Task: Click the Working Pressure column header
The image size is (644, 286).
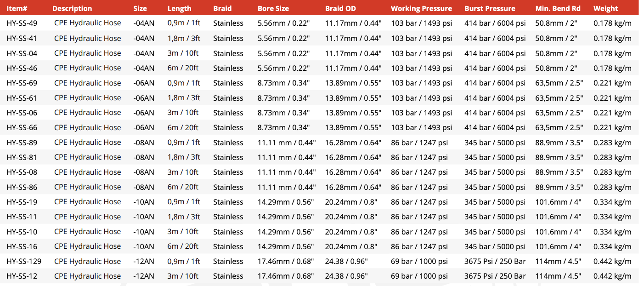Action: pyautogui.click(x=421, y=8)
